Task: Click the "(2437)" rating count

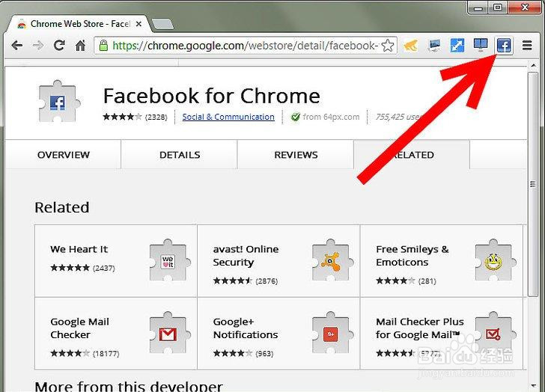Action: coord(104,268)
